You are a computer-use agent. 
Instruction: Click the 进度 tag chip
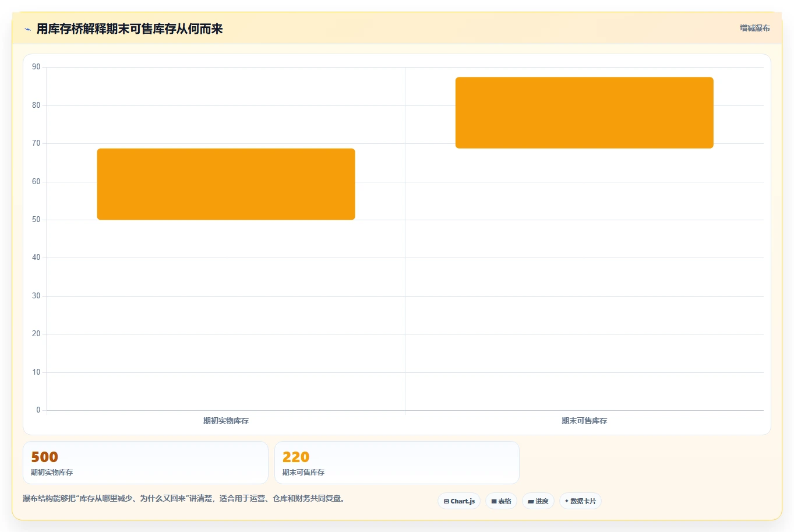point(538,501)
